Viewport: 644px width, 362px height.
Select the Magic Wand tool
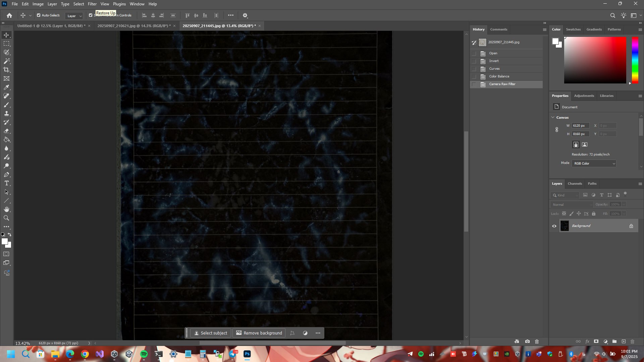(x=6, y=61)
